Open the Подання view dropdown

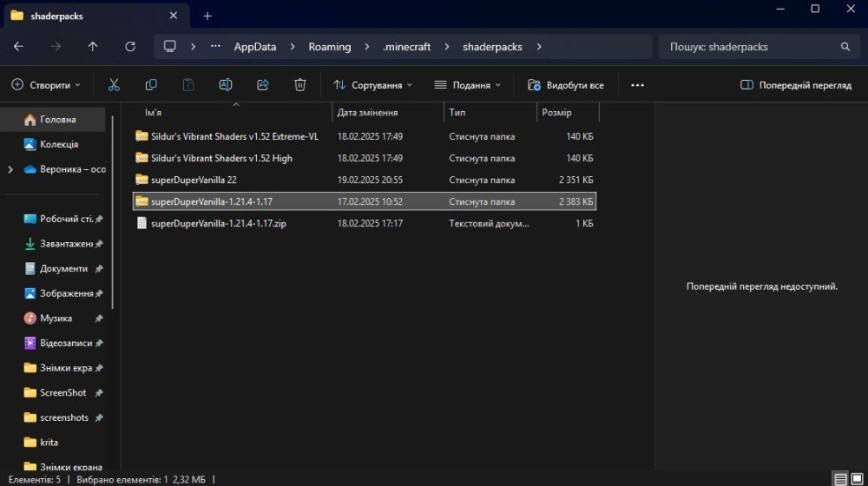click(x=468, y=85)
